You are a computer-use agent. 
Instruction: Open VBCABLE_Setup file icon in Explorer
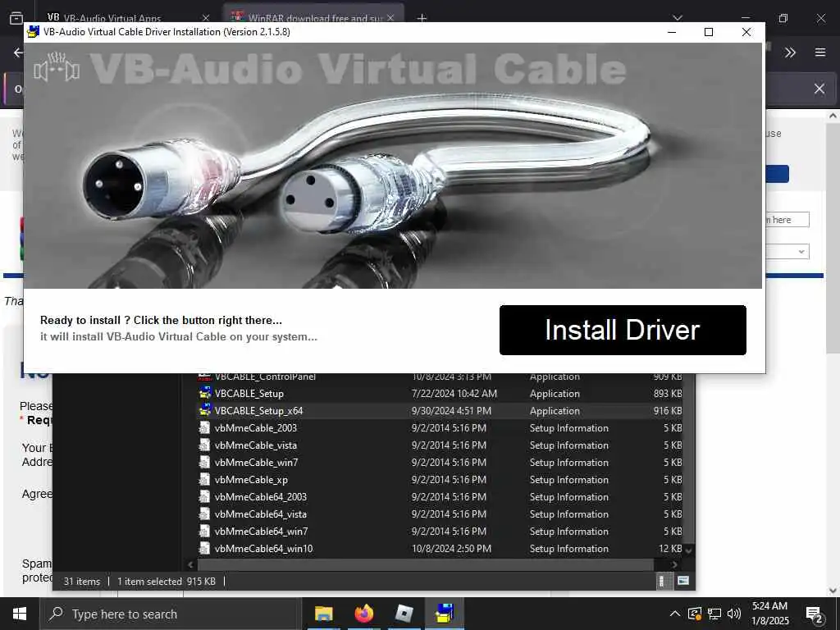pyautogui.click(x=204, y=393)
